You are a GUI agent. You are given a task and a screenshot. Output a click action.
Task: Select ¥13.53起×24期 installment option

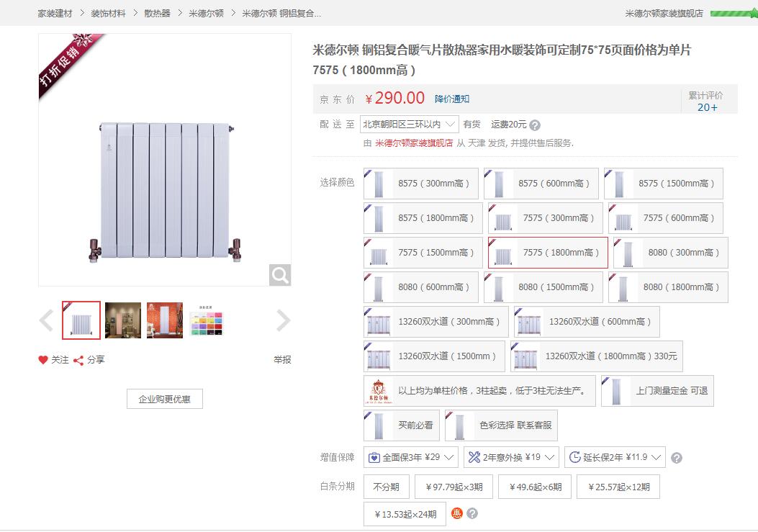pos(405,514)
